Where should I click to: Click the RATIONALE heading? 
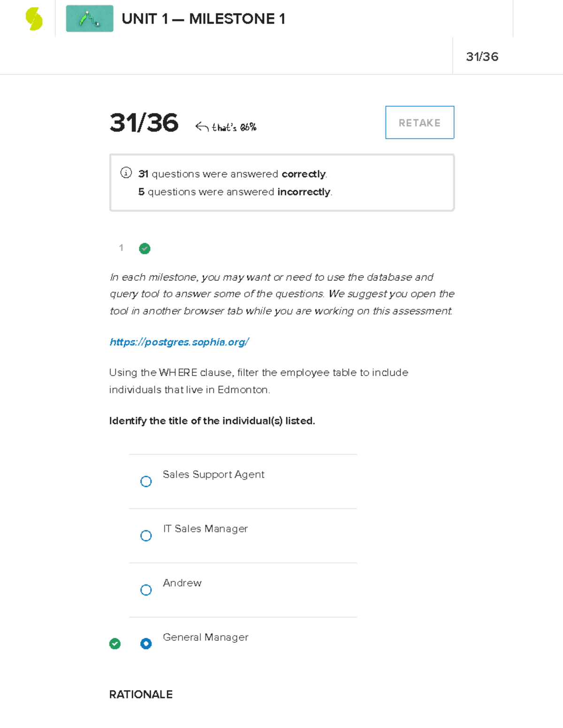point(141,694)
